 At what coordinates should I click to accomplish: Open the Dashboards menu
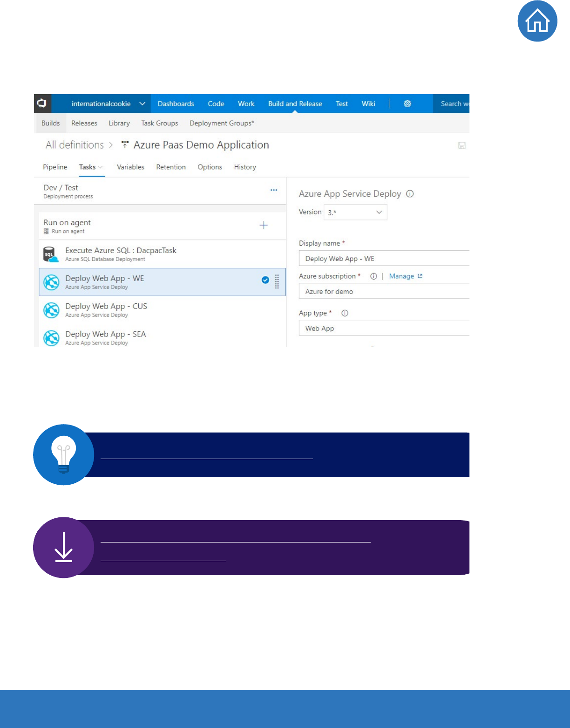[176, 104]
